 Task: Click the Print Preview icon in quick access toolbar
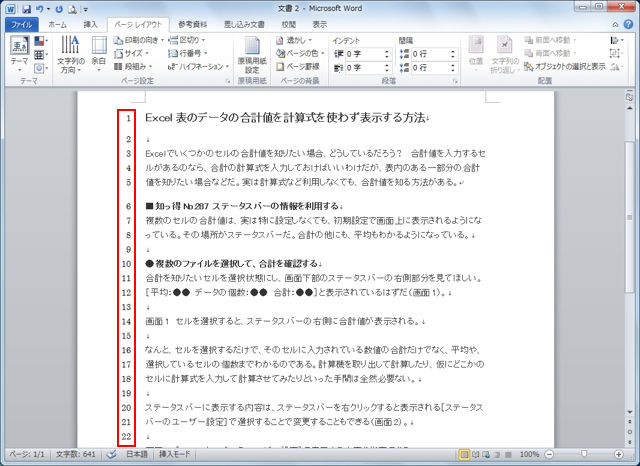72,9
